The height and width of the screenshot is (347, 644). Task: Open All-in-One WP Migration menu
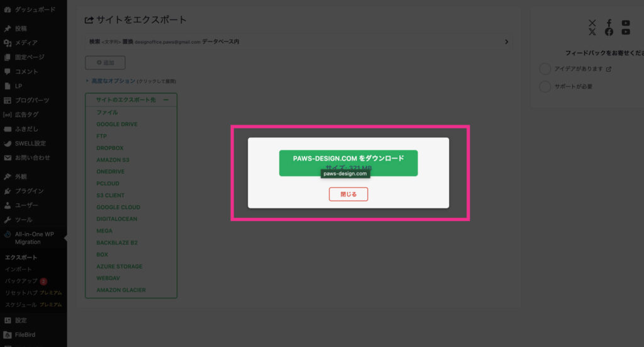[33, 238]
